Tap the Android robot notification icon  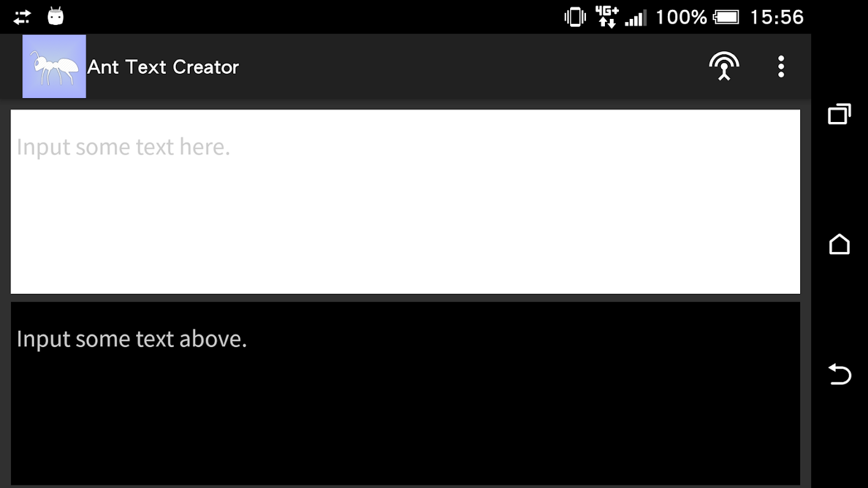(56, 16)
